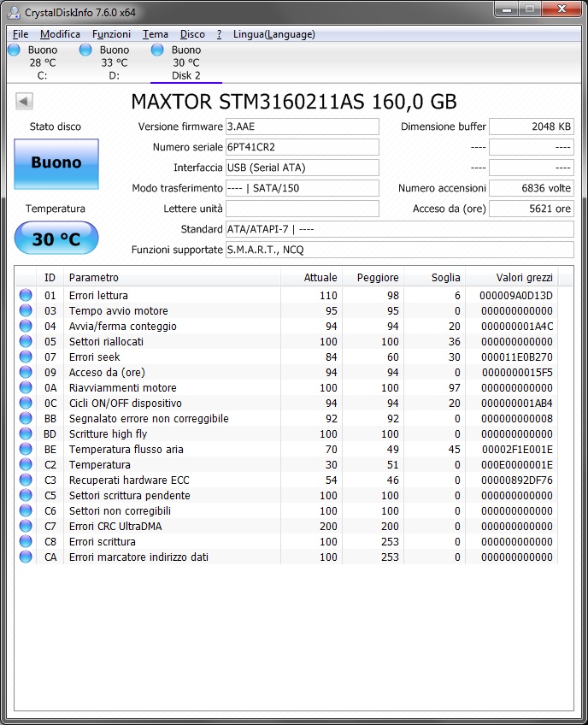Image resolution: width=588 pixels, height=725 pixels.
Task: Click the Versione firmware field
Action: 302,127
